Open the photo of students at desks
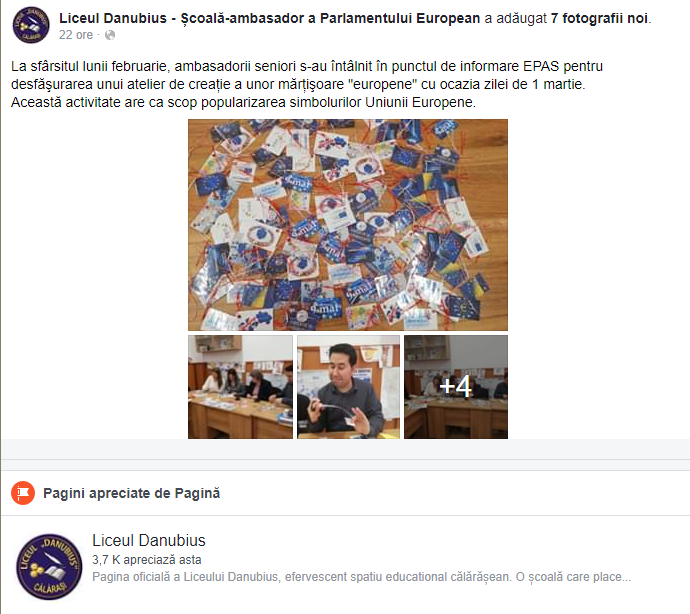The width and height of the screenshot is (690, 614). [240, 387]
